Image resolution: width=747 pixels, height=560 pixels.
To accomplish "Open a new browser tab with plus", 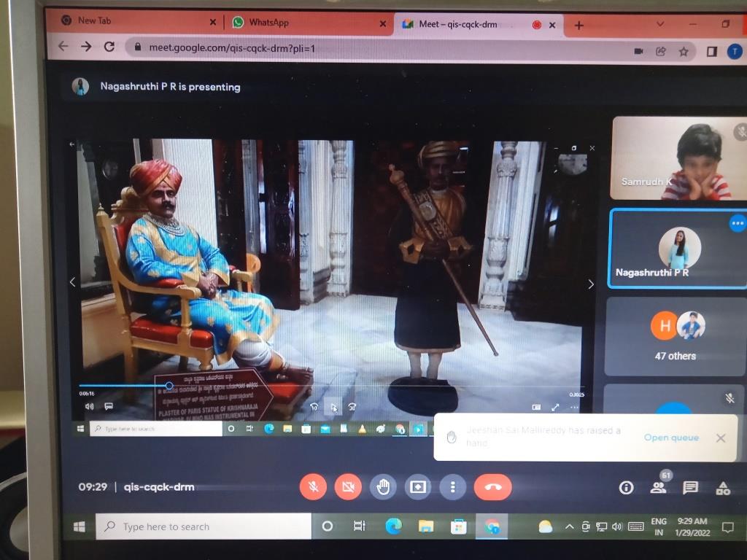I will [x=578, y=26].
